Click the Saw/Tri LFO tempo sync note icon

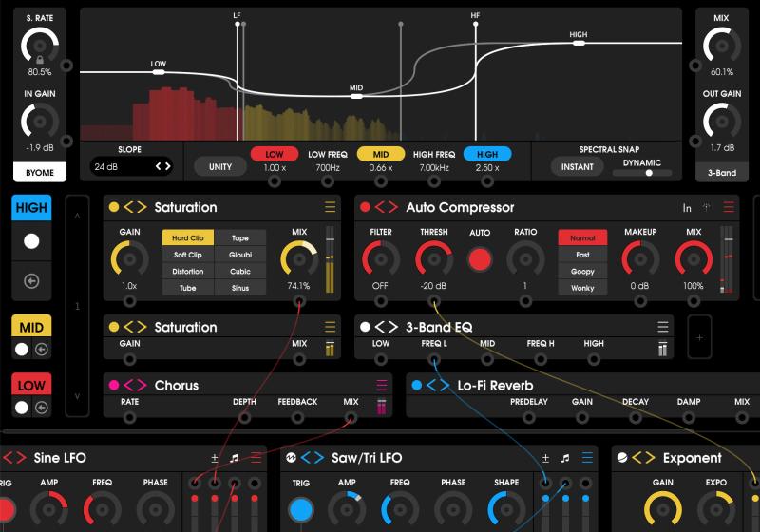[565, 458]
